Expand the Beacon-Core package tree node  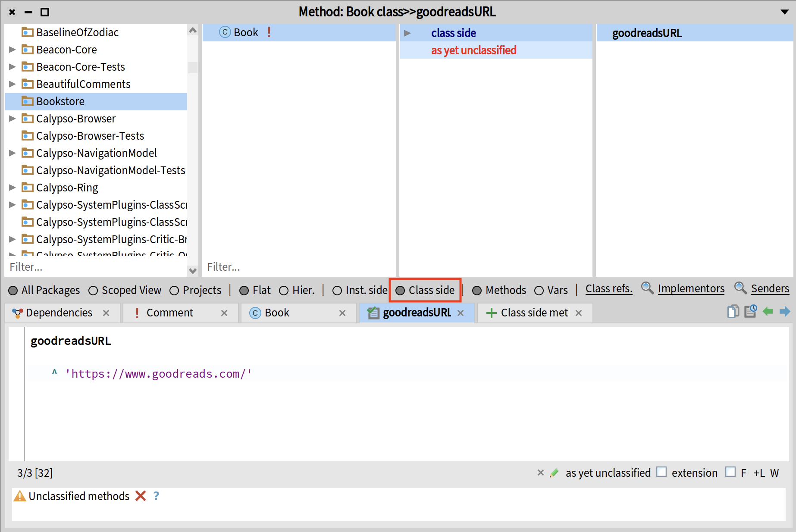[13, 50]
